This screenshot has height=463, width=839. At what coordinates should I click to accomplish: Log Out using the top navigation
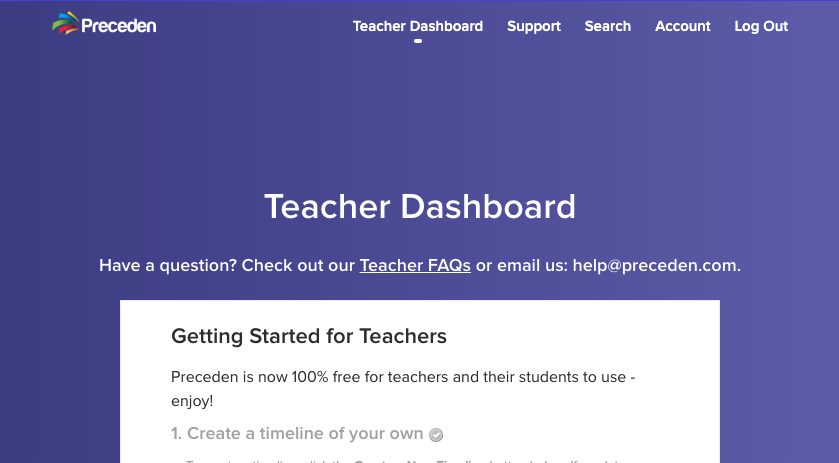click(761, 26)
